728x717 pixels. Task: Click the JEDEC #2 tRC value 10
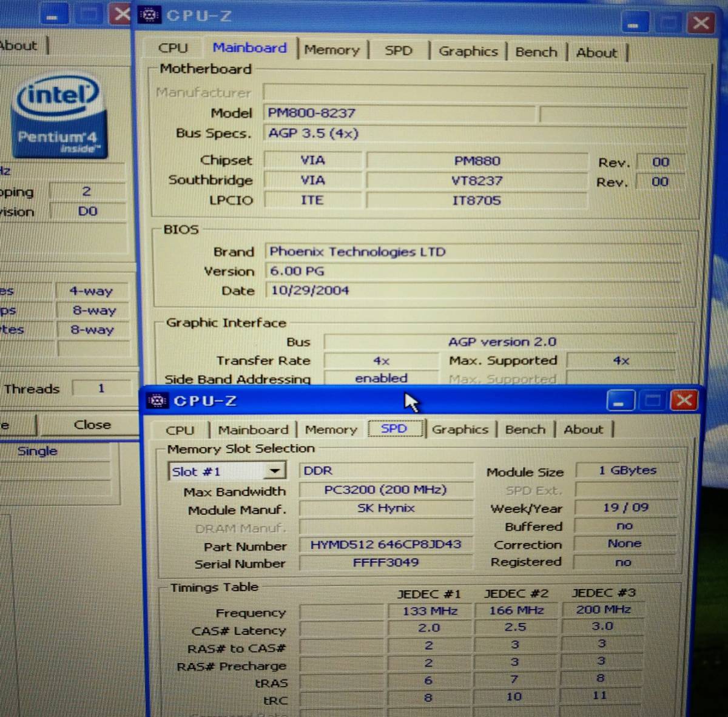point(514,697)
